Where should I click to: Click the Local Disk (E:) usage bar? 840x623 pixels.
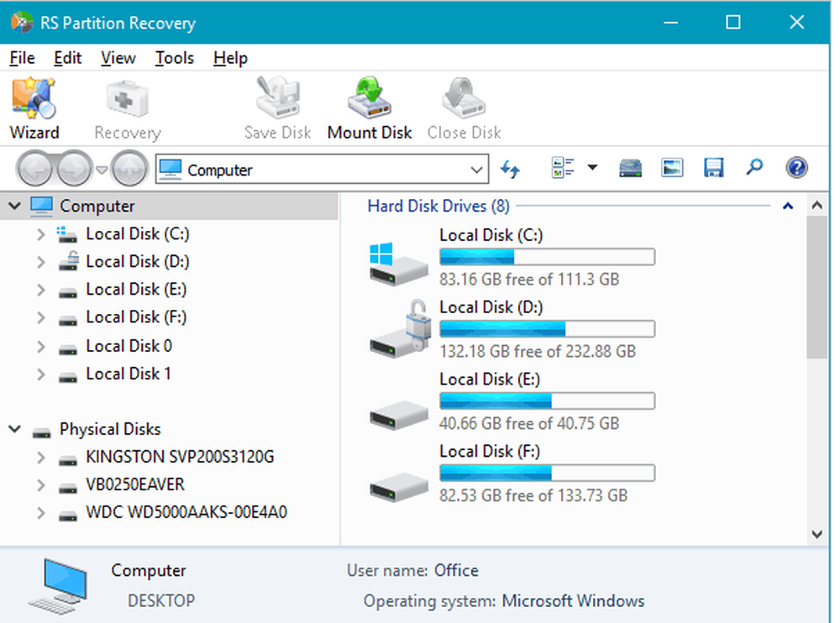tap(547, 400)
